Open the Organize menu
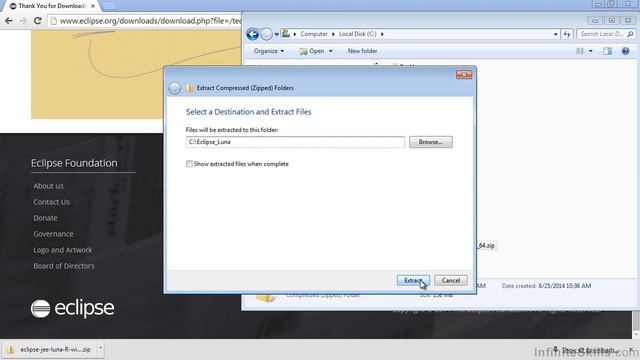The height and width of the screenshot is (360, 640). tap(269, 51)
